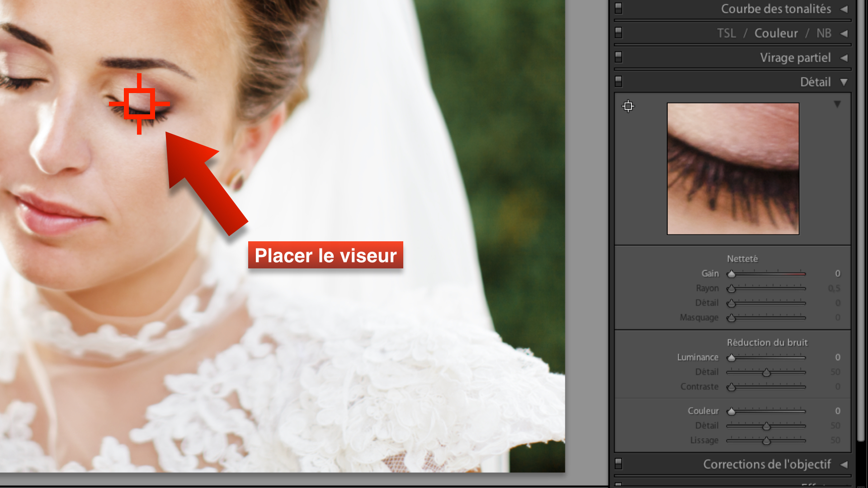This screenshot has height=488, width=868.
Task: Click the eyelash detail preview thumbnail
Action: tap(733, 169)
